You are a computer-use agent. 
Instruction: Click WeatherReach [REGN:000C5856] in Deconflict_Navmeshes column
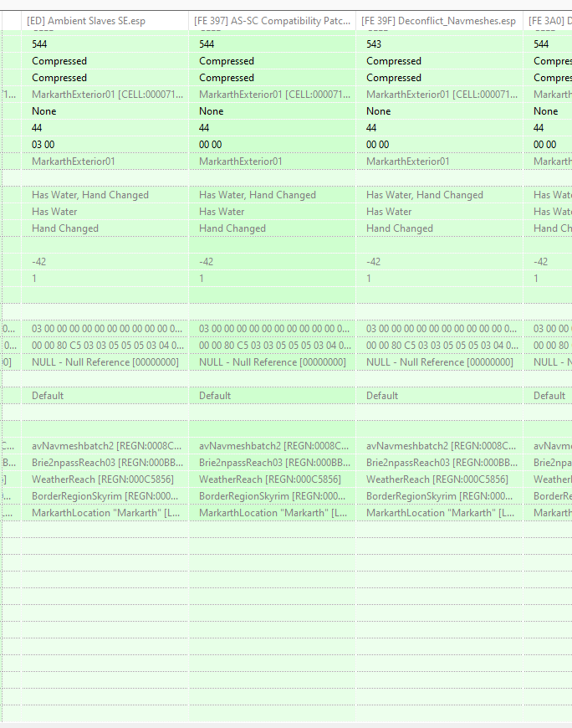pyautogui.click(x=437, y=479)
